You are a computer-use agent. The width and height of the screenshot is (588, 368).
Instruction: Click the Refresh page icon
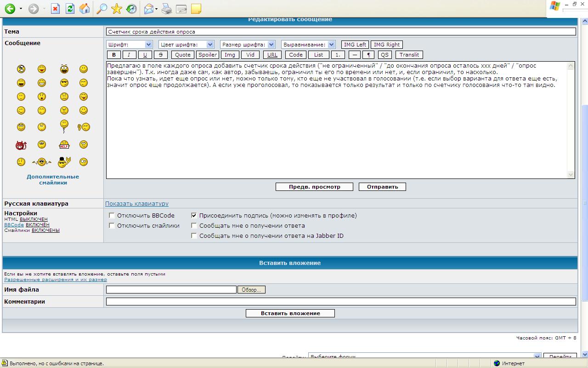click(70, 9)
